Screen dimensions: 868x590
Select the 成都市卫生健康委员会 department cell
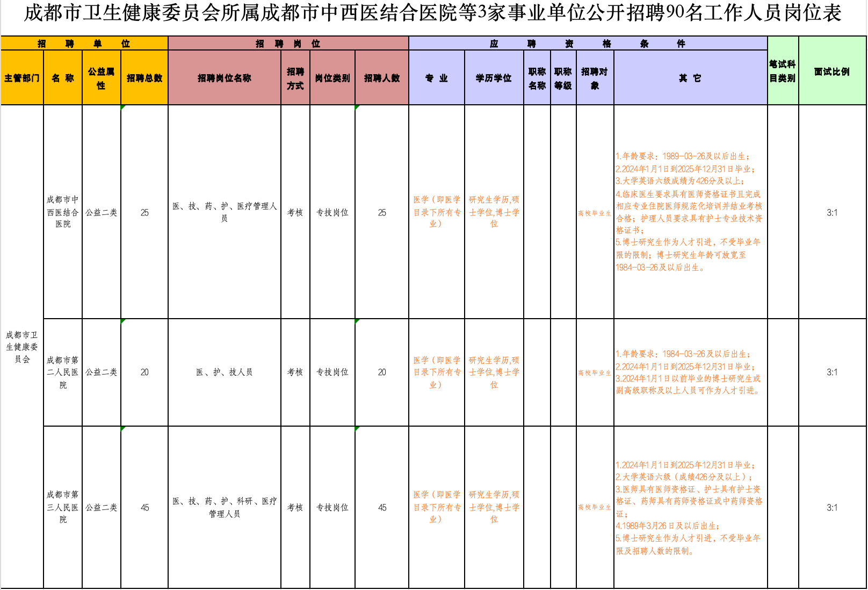point(22,347)
